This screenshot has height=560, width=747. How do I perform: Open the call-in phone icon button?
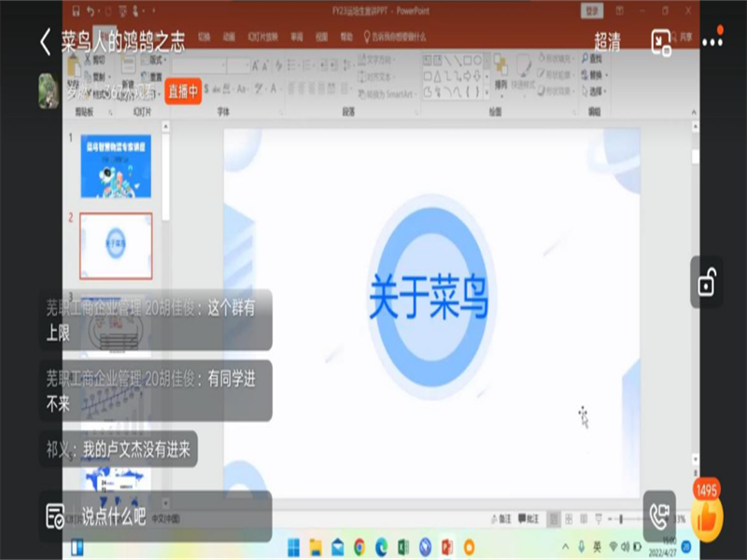click(x=661, y=515)
